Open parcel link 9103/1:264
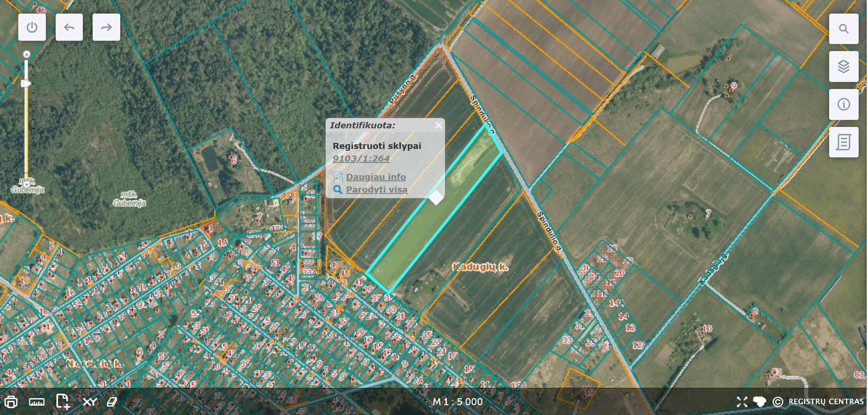868x415 pixels. [x=361, y=158]
